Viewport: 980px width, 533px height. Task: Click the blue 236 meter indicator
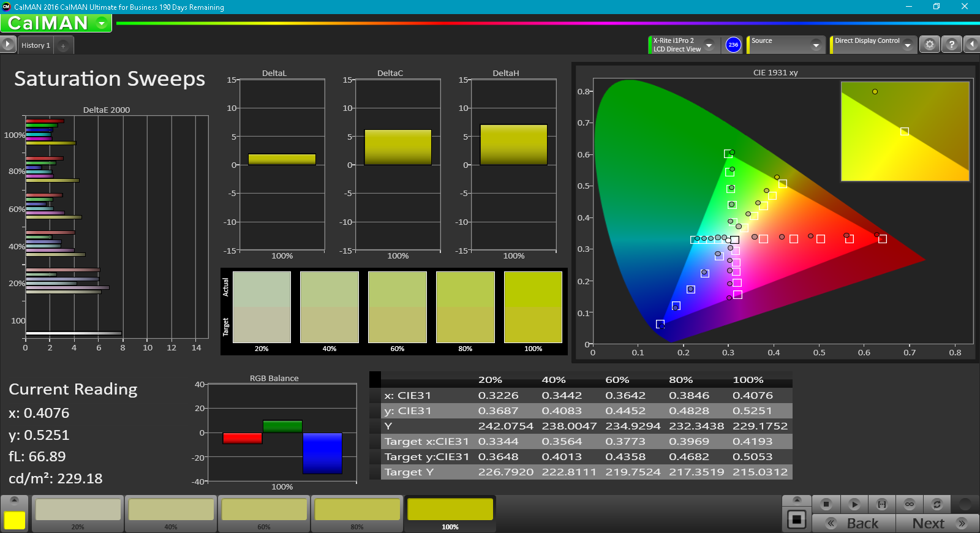point(733,45)
